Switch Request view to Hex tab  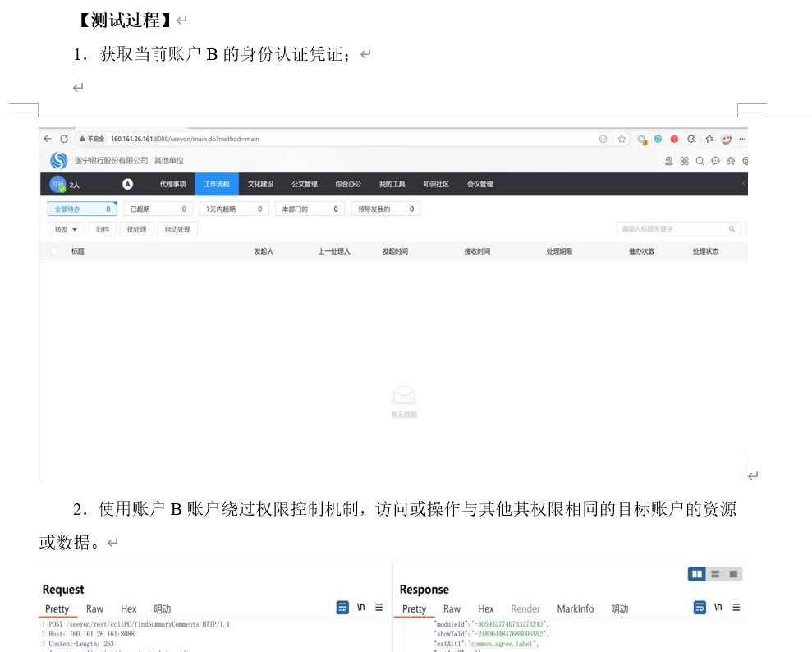(x=128, y=609)
